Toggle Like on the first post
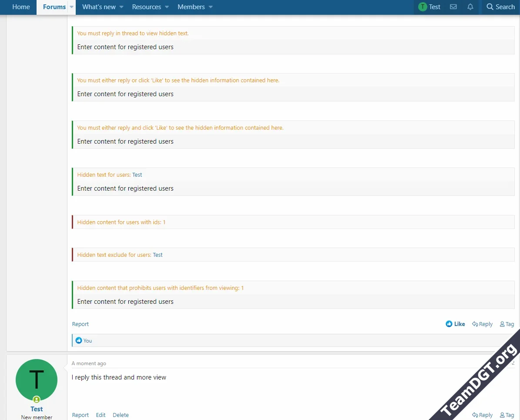 point(455,324)
